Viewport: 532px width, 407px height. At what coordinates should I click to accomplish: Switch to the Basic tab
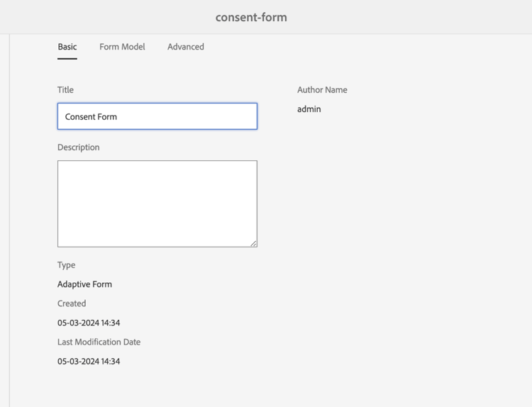(67, 47)
